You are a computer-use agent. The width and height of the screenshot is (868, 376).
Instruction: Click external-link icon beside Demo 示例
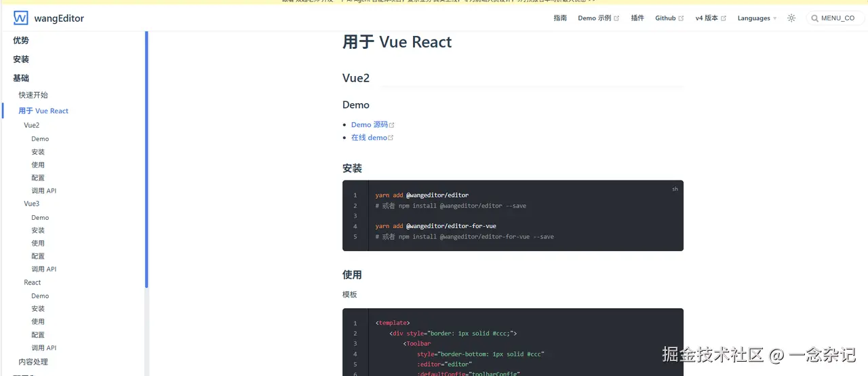[616, 18]
